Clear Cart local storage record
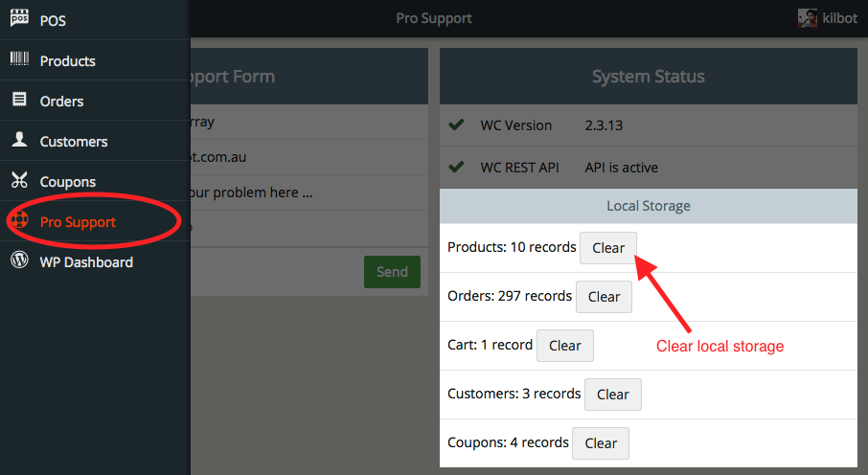This screenshot has height=475, width=868. 564,346
